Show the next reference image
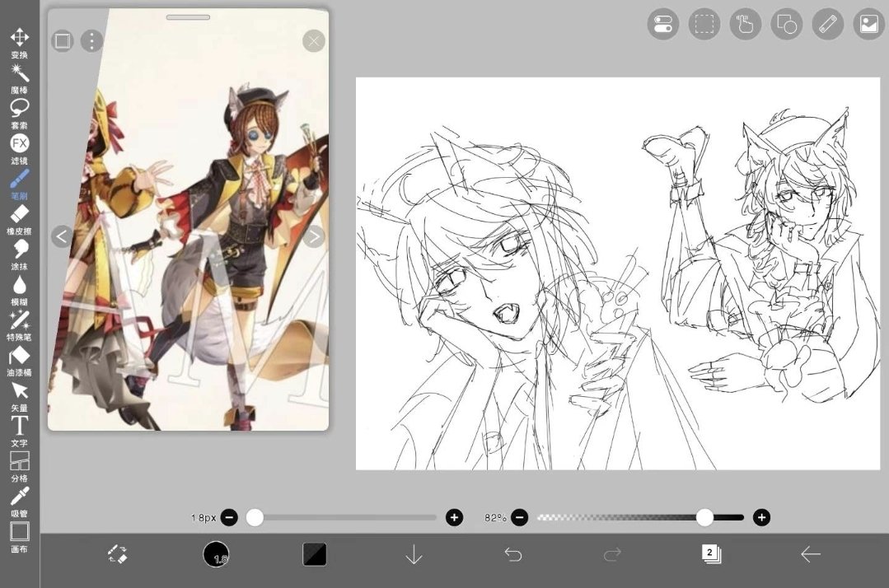Screen dimensions: 889x588 pos(314,236)
